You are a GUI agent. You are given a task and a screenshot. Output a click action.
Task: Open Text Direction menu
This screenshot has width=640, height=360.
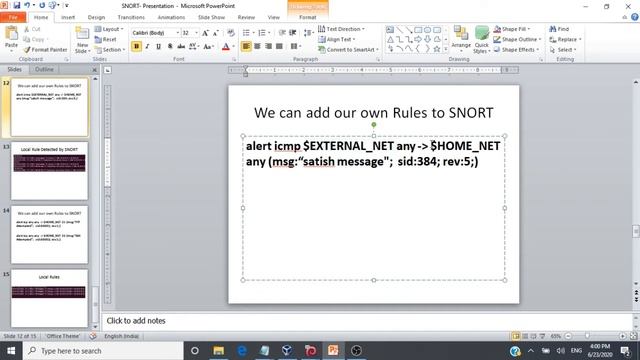click(x=341, y=29)
